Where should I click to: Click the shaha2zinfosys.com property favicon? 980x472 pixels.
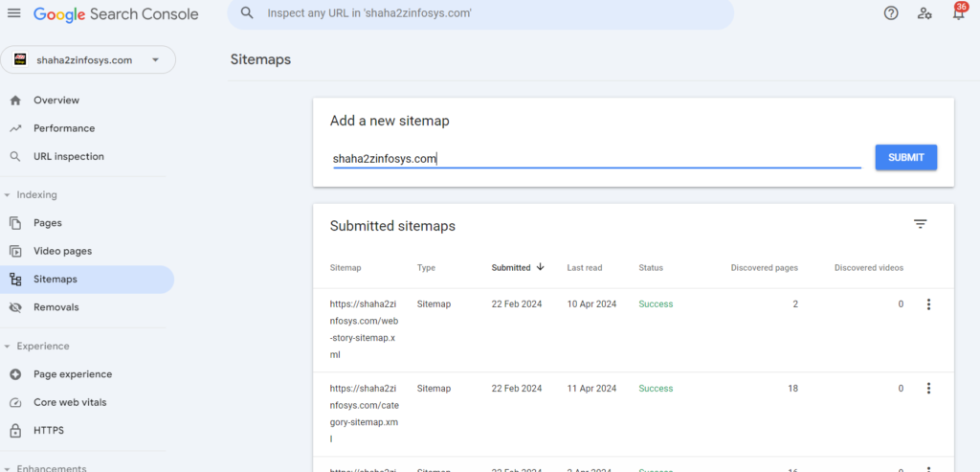point(20,60)
